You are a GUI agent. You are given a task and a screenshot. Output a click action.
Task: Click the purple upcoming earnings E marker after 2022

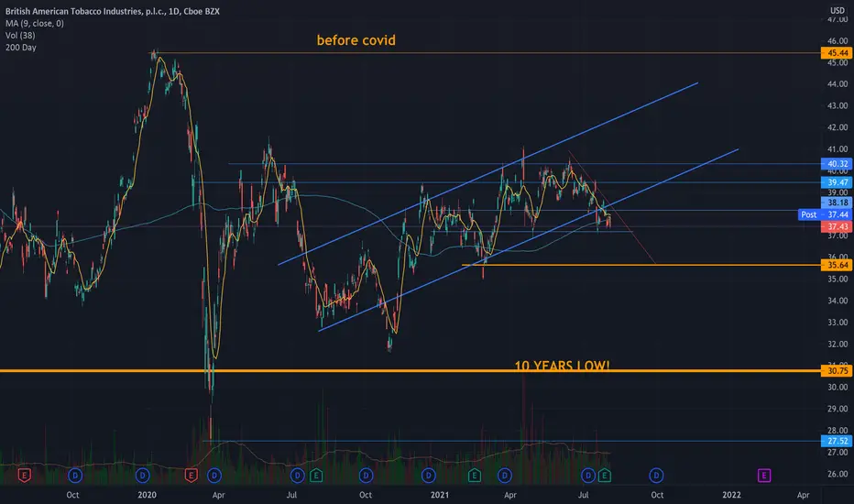(x=763, y=476)
